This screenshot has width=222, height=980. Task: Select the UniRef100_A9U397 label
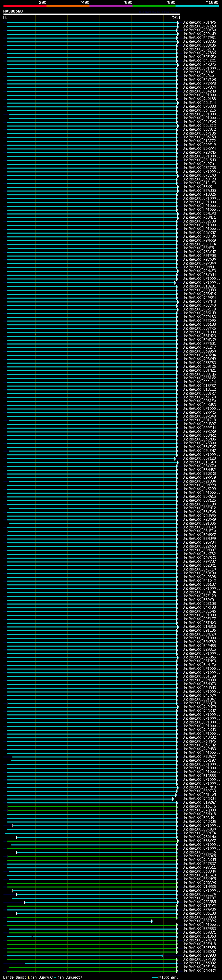199,424
